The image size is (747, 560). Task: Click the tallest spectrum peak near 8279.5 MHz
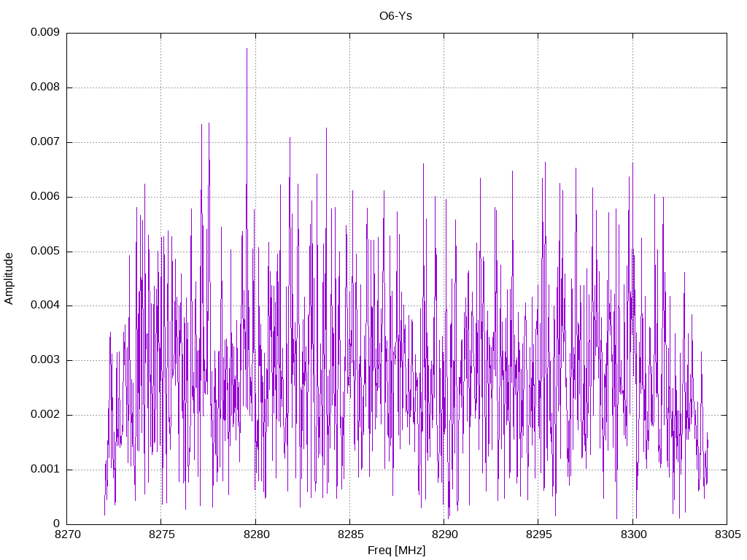(x=247, y=49)
